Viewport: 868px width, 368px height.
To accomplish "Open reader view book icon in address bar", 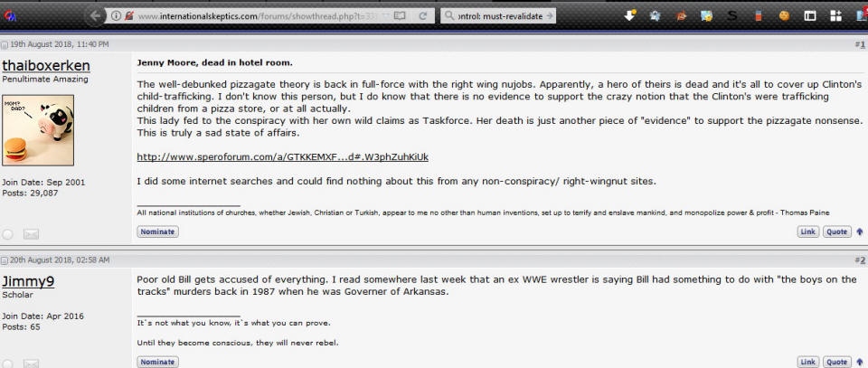I will click(399, 16).
